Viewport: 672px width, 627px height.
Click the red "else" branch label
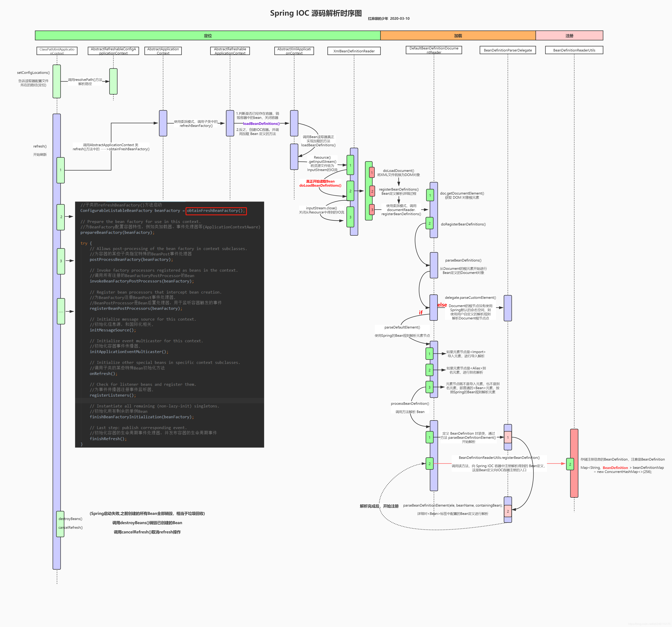tap(442, 305)
